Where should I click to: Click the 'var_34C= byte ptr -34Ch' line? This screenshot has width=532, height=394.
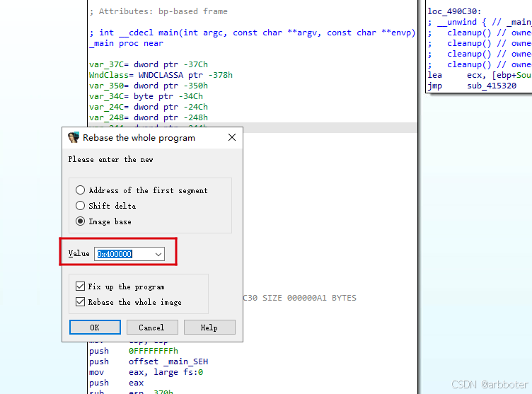146,96
